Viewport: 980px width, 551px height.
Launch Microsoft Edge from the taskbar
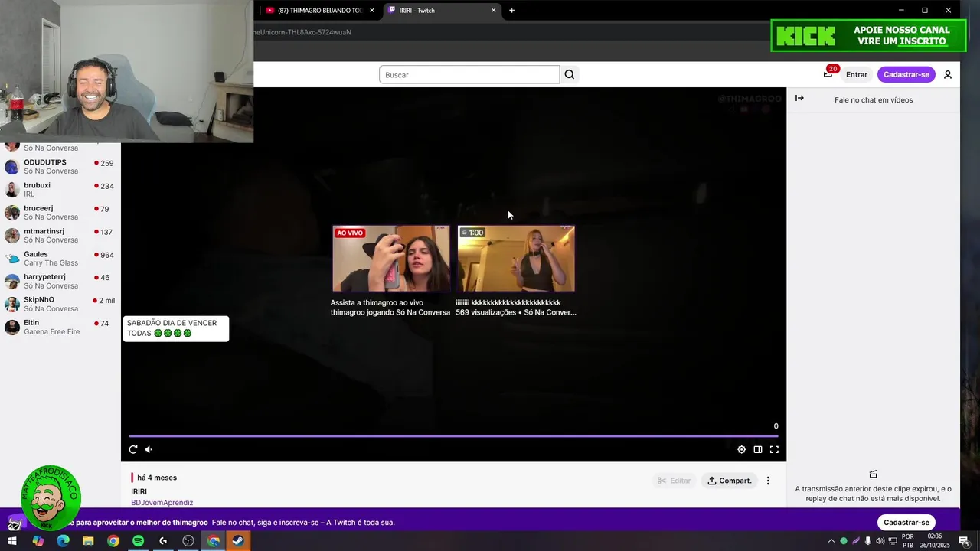coord(63,541)
